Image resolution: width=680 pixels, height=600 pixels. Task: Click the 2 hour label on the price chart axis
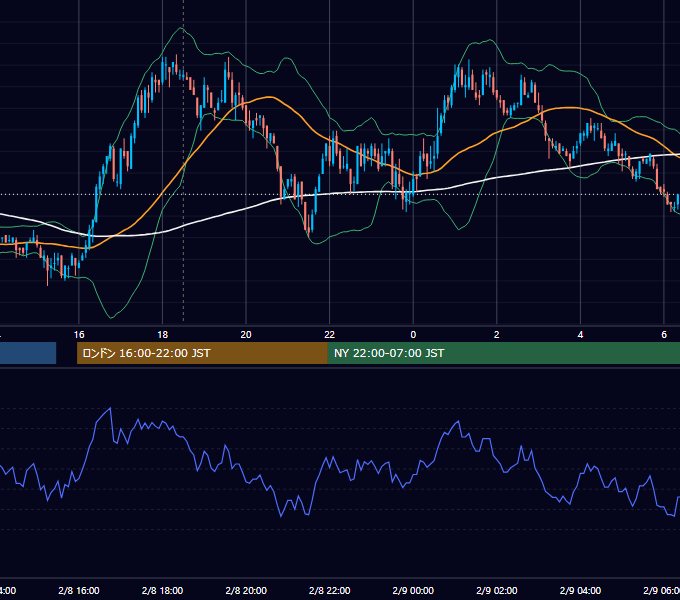[x=497, y=335]
